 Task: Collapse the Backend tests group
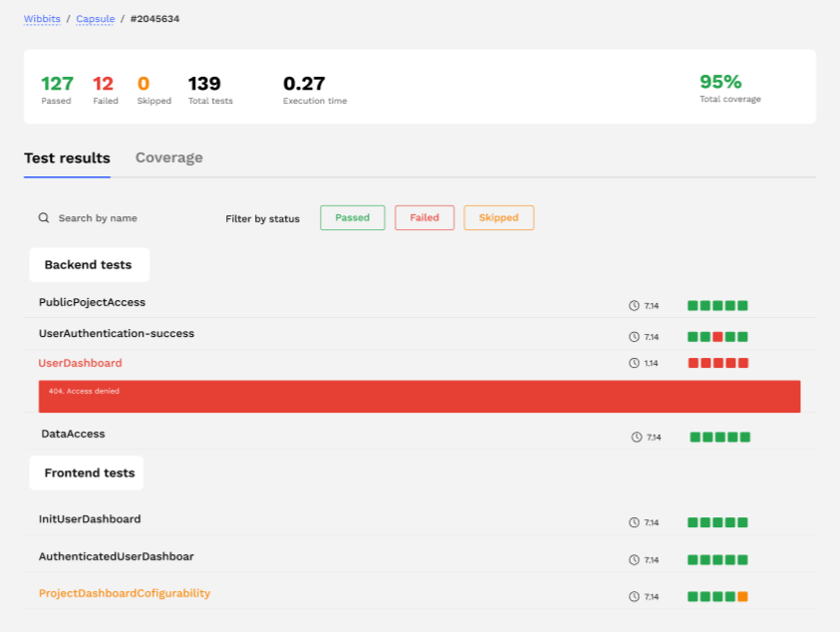(x=90, y=265)
